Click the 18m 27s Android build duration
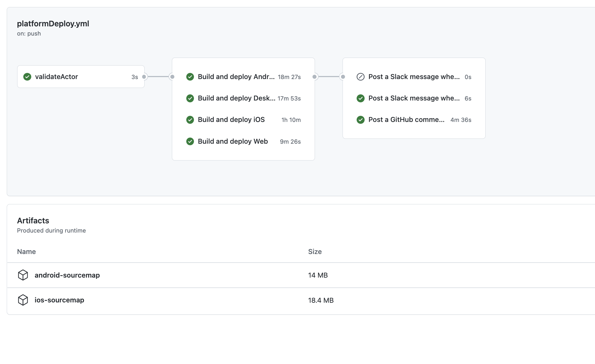This screenshot has height=364, width=595. point(289,77)
